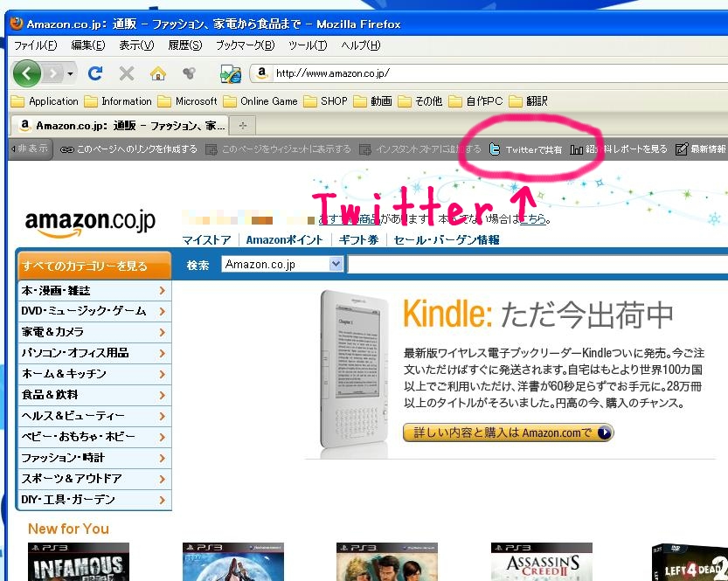Select the Amazon.co.jp browser tab
The image size is (728, 581).
point(120,125)
